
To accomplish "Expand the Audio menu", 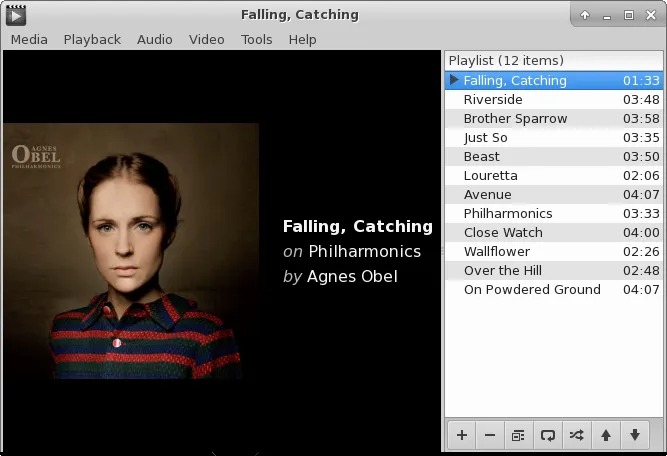I will point(155,39).
